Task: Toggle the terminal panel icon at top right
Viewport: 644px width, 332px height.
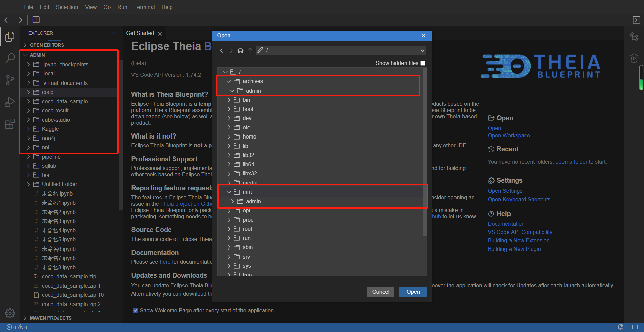Action: (636, 20)
